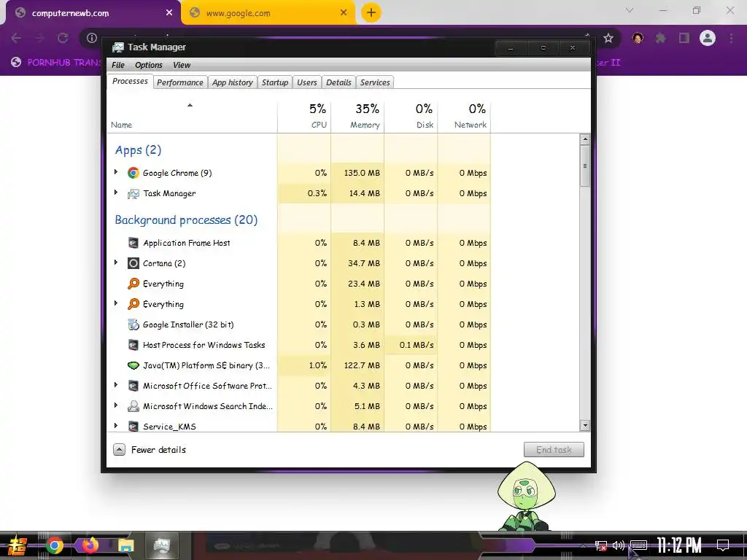Click the site information icon in address bar
747x560 pixels.
pos(91,38)
